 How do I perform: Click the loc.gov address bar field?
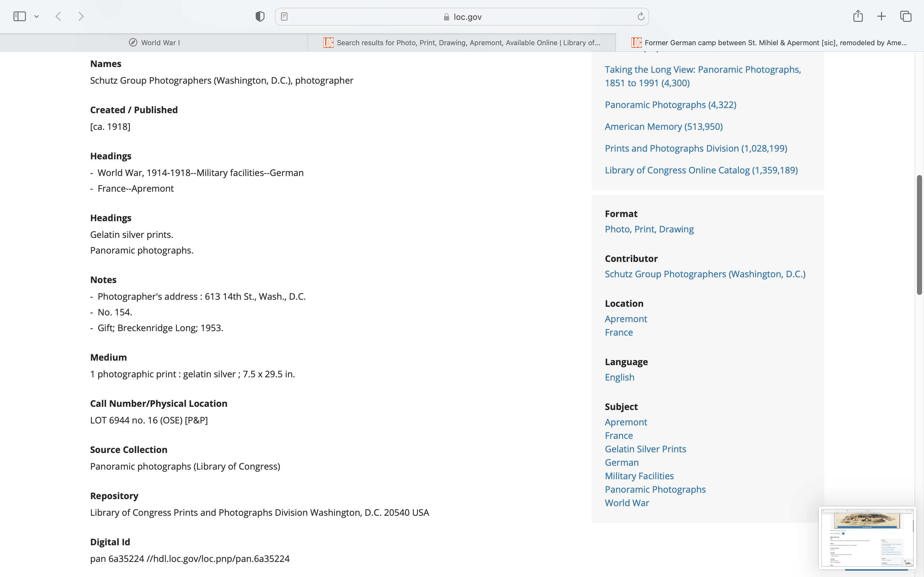tap(462, 17)
